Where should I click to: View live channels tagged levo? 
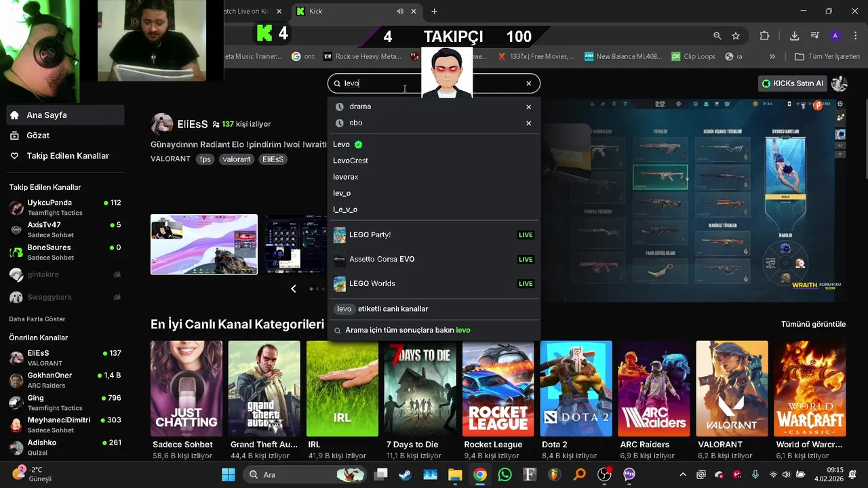click(434, 309)
